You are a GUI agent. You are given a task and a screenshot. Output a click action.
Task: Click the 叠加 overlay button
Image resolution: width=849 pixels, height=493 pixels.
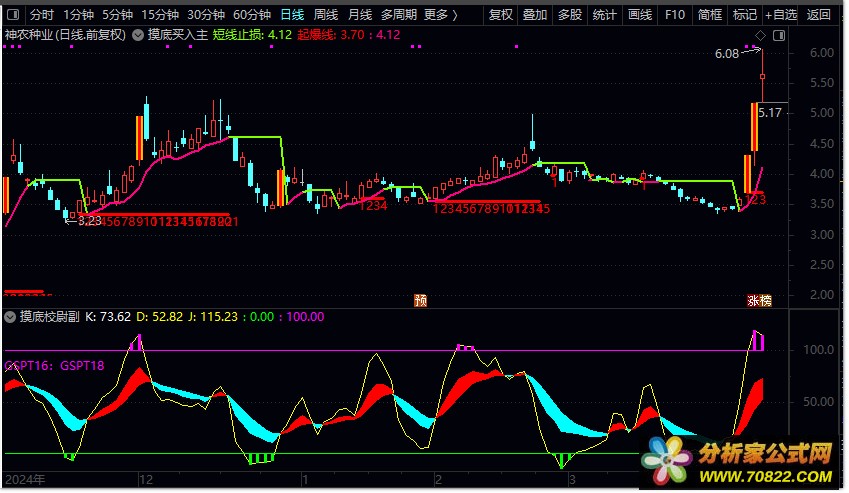click(x=535, y=15)
